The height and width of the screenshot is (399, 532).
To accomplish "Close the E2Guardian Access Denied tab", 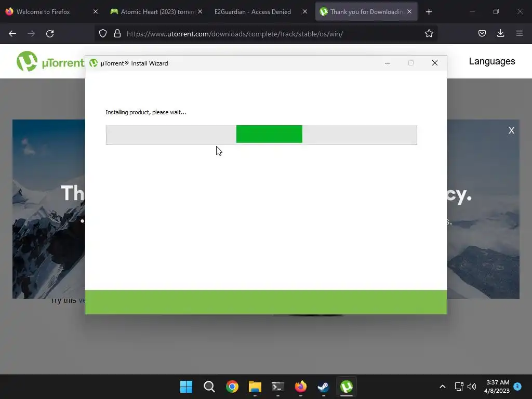I will pyautogui.click(x=304, y=12).
